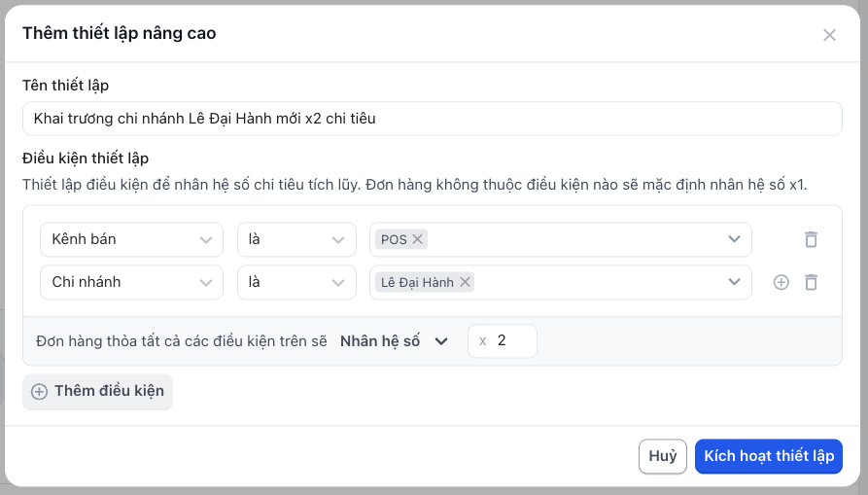Viewport: 868px width, 495px height.
Task: Open the Kênh bán condition type dropdown
Action: point(132,239)
